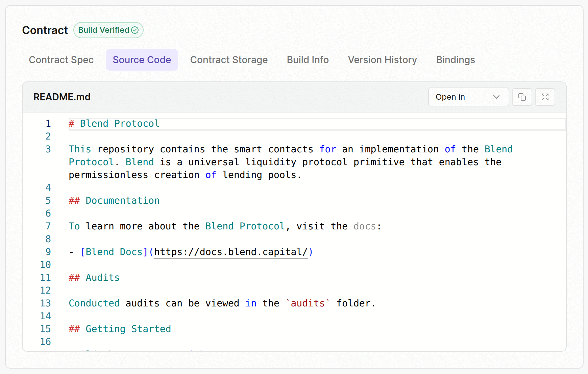View the Version History tab

382,60
